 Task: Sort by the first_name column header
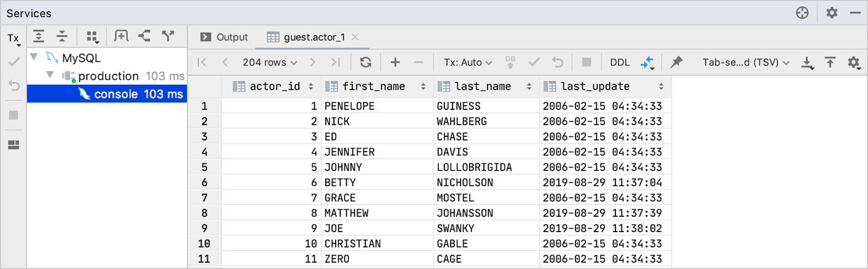click(x=377, y=87)
